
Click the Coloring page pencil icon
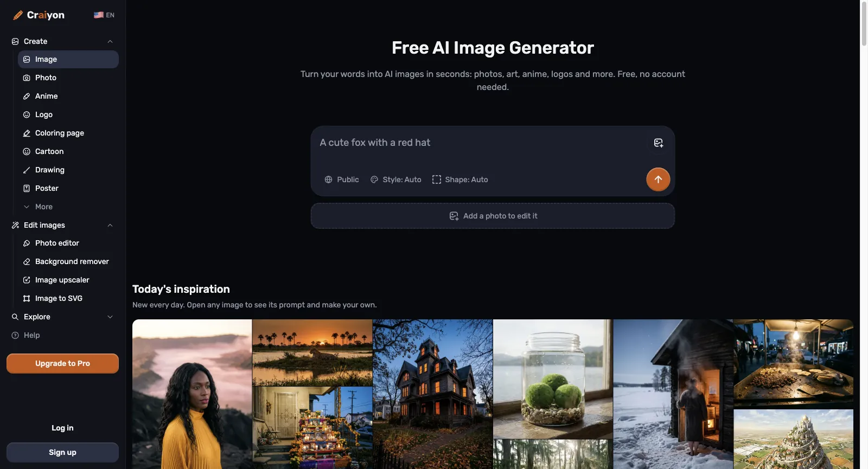27,133
